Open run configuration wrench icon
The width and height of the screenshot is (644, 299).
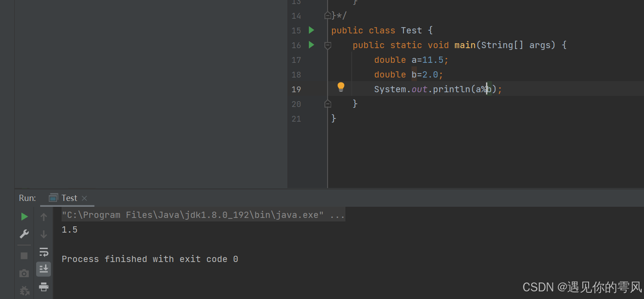[25, 234]
